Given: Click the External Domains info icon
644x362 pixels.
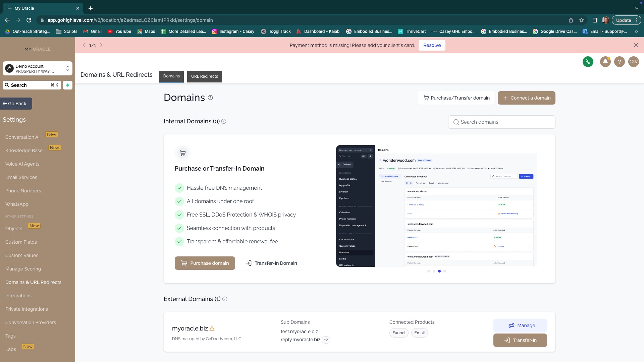Looking at the screenshot, I should 225,299.
